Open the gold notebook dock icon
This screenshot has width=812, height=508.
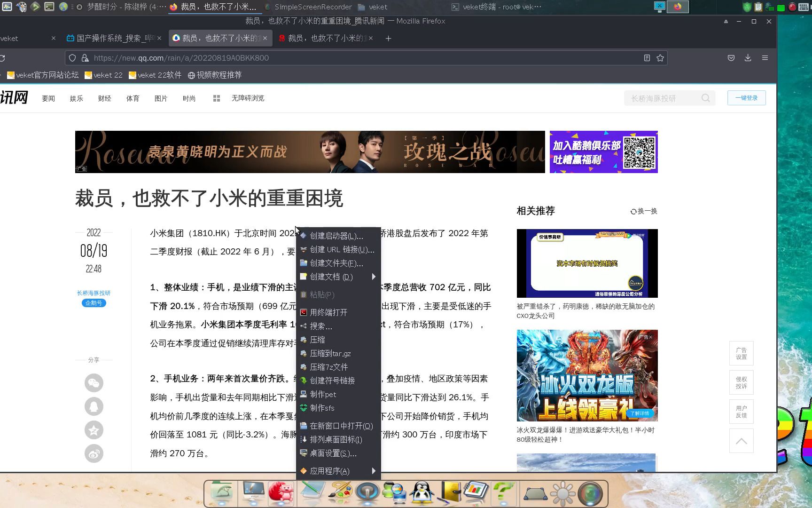(x=451, y=493)
